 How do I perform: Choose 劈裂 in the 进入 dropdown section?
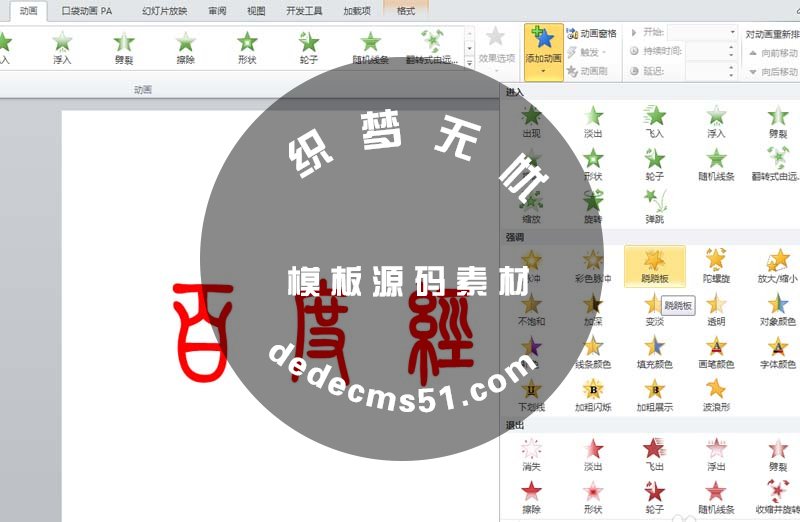778,121
